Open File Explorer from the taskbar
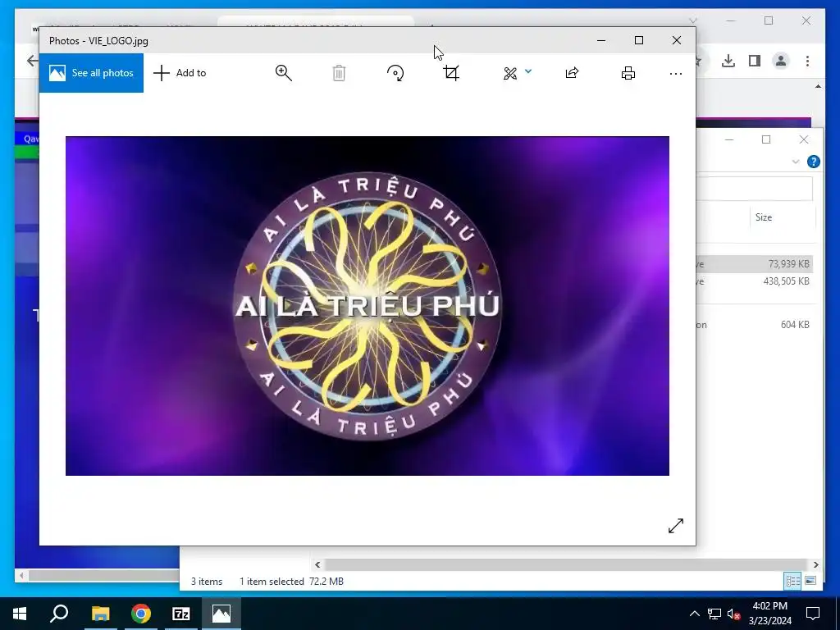This screenshot has width=840, height=630. tap(100, 614)
